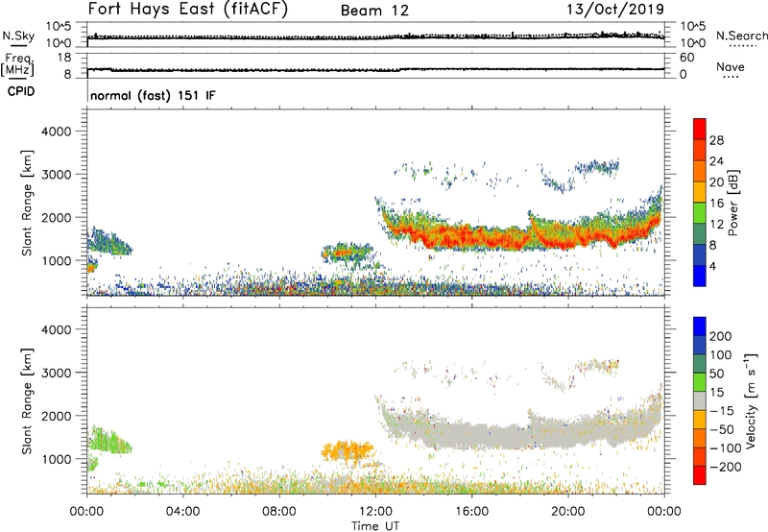Click the power panel 'Slant Range [km]' label
The height and width of the screenshot is (532, 768).
point(27,203)
